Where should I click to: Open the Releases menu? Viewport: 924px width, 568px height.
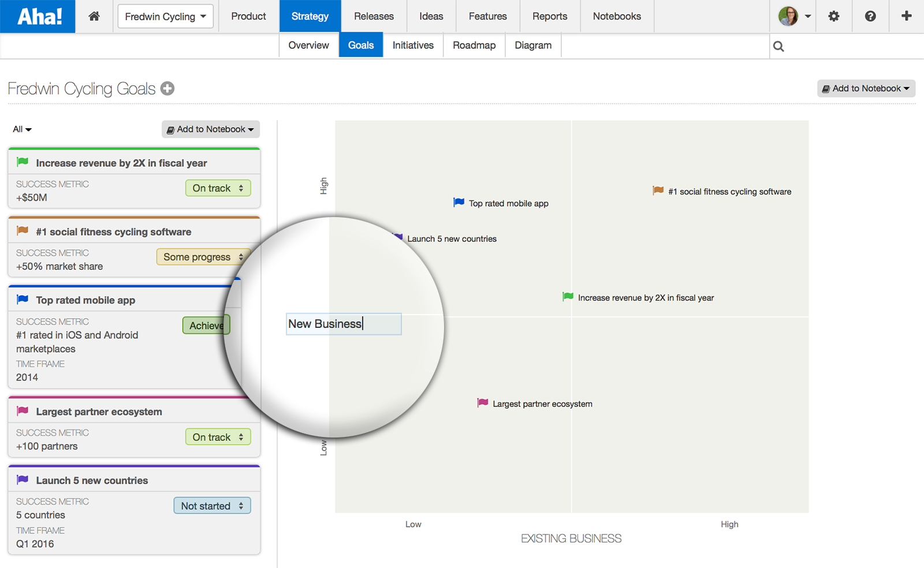374,16
